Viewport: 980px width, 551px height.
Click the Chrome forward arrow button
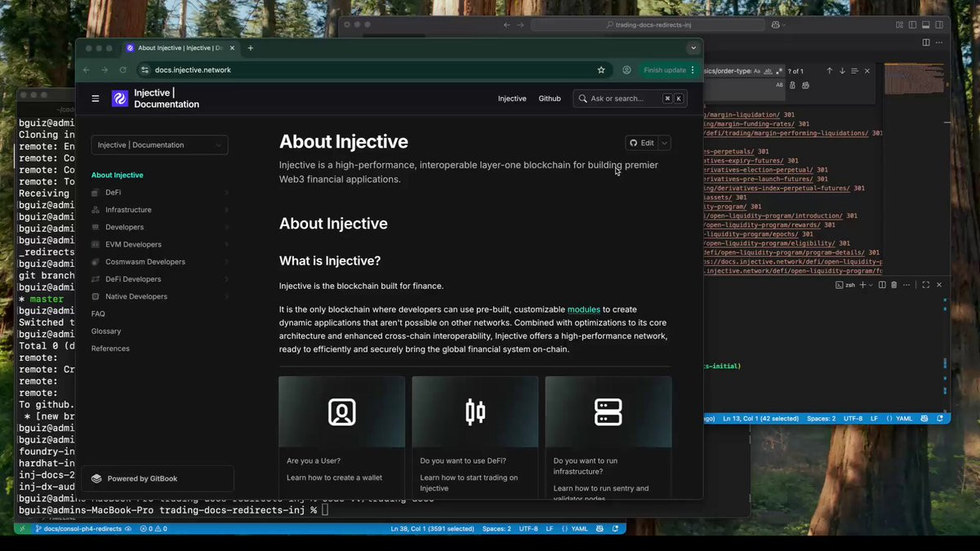click(x=105, y=70)
